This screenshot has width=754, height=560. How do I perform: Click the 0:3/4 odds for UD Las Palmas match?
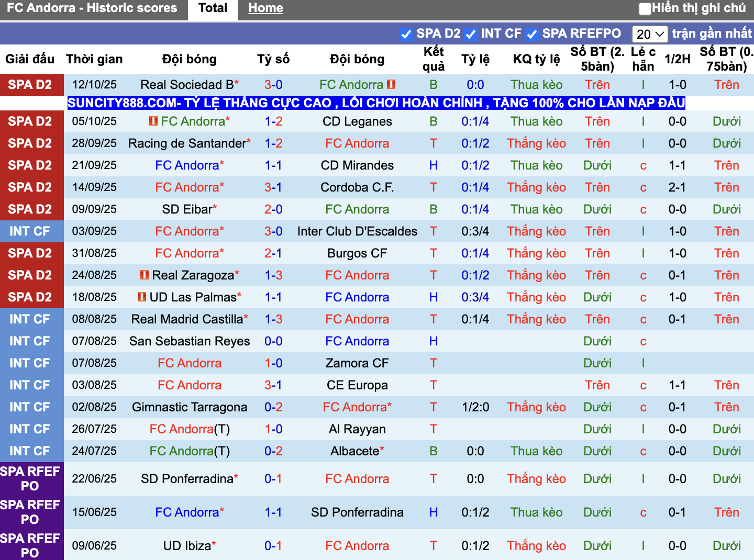(475, 297)
